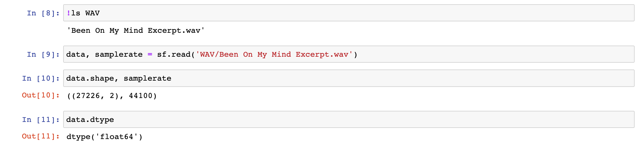Click the Out[10] output prompt
Viewport: 644px width, 147px height.
click(41, 95)
